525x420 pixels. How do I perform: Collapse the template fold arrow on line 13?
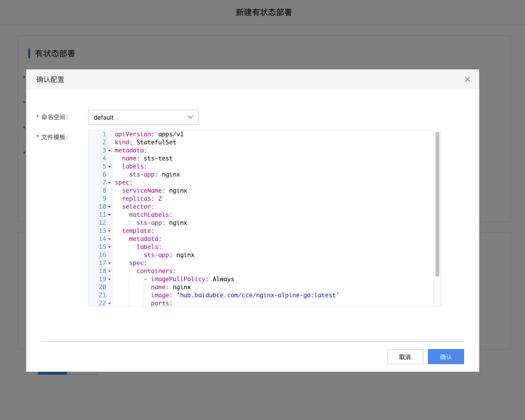click(110, 231)
